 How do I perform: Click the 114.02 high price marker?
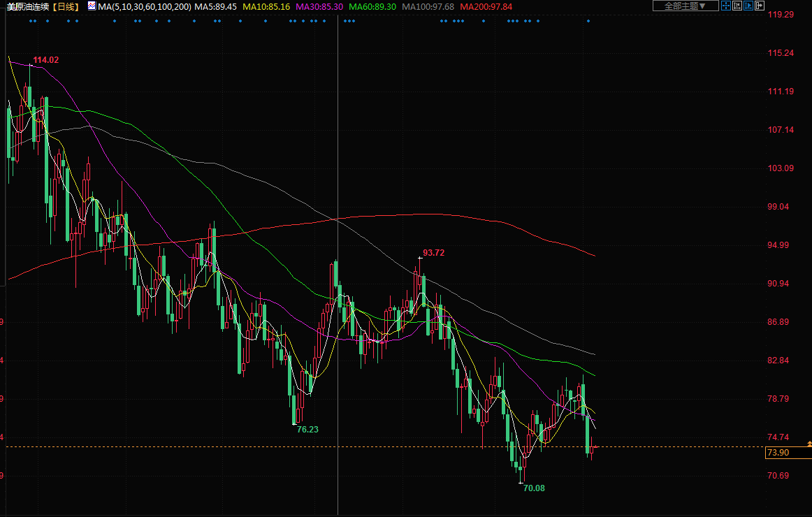tap(46, 60)
